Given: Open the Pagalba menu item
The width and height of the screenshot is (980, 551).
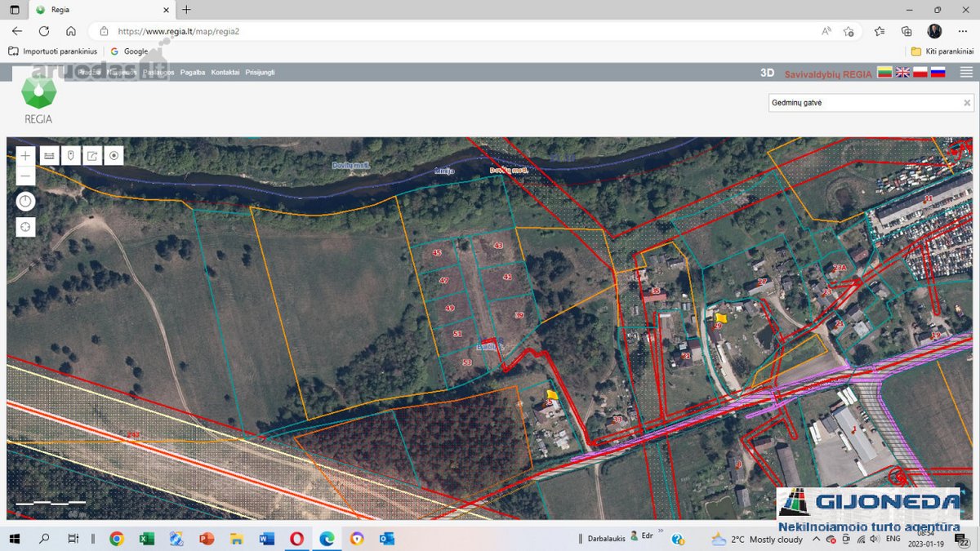Looking at the screenshot, I should 193,73.
